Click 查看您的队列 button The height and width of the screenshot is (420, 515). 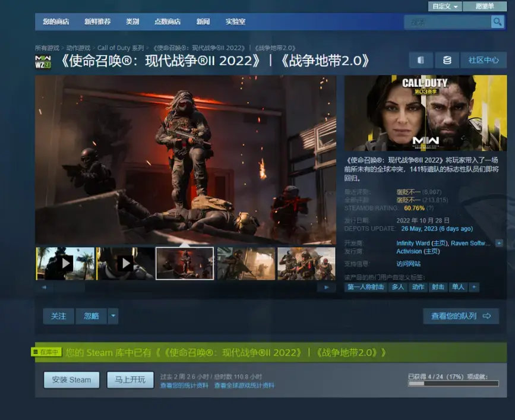click(x=461, y=316)
